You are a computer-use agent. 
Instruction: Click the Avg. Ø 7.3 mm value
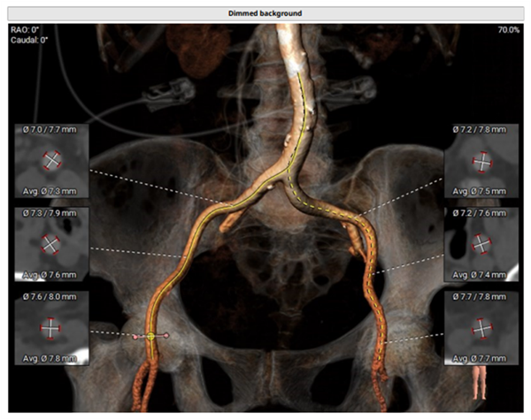point(50,192)
